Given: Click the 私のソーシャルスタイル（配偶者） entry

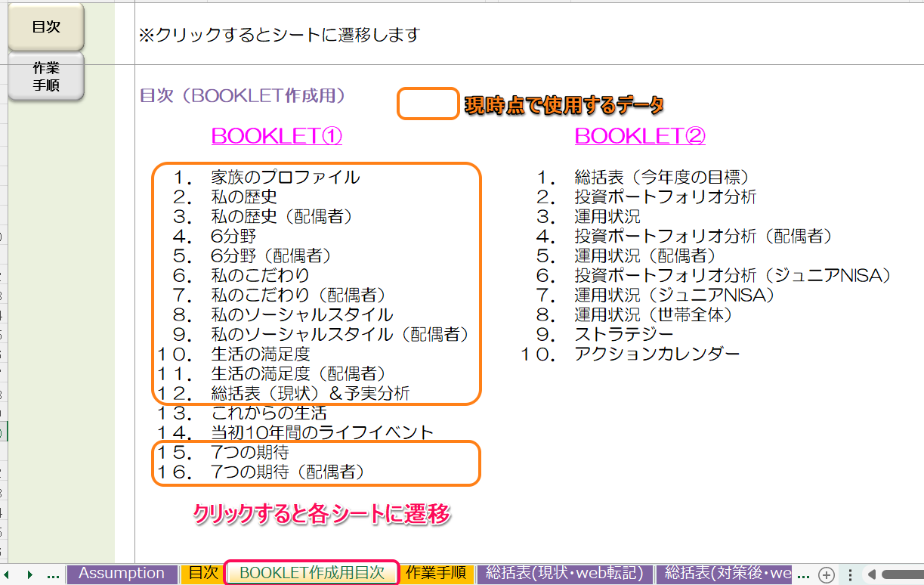Looking at the screenshot, I should [x=340, y=334].
